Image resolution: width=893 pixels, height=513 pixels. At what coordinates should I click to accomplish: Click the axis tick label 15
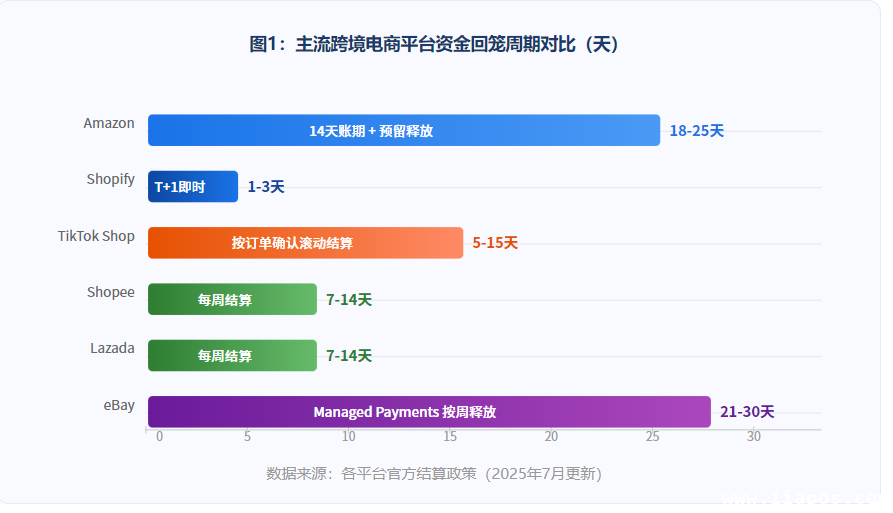[450, 437]
